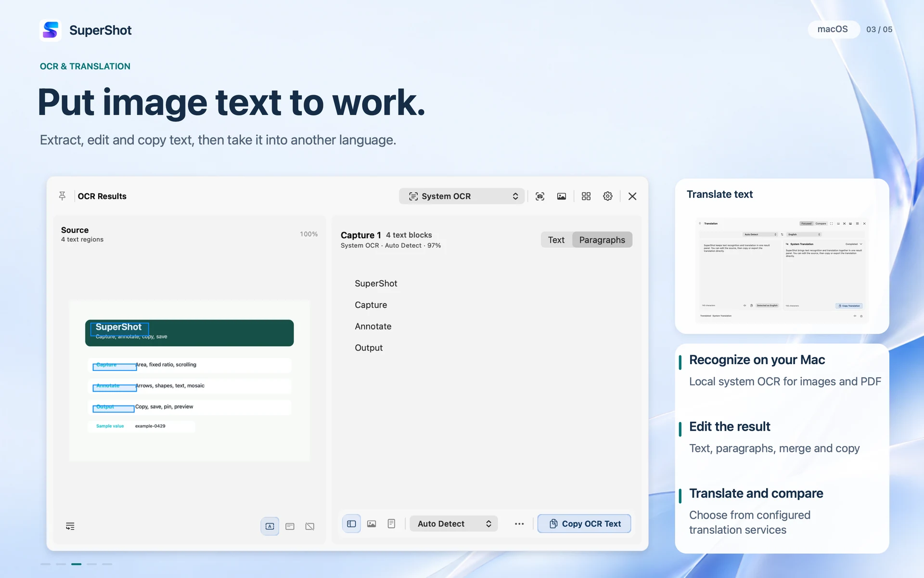Click 'Area, fixed ratio, scrolling' text in source
The image size is (924, 578).
pyautogui.click(x=166, y=365)
